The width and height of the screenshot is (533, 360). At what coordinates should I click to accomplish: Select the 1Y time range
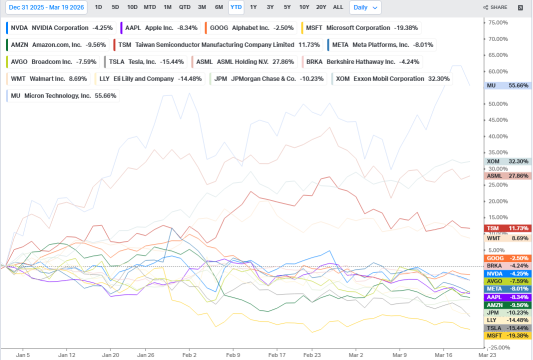(x=253, y=7)
